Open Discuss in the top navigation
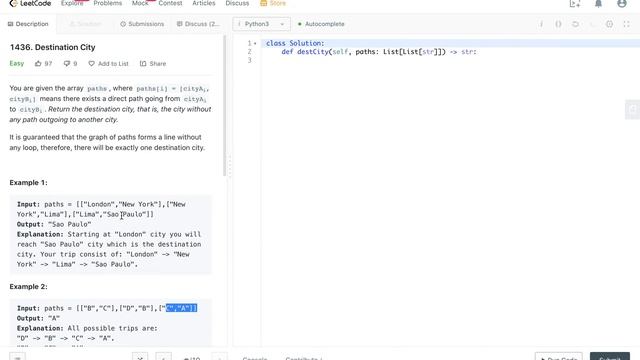 point(237,3)
